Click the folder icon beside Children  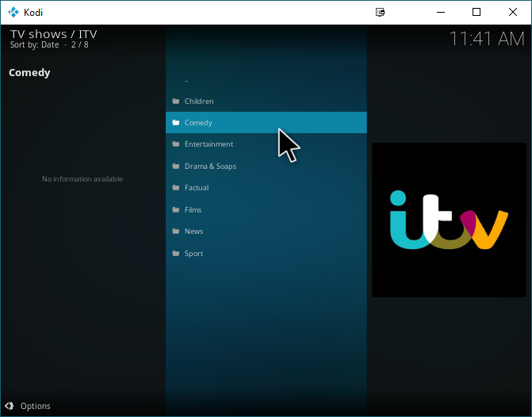click(175, 101)
